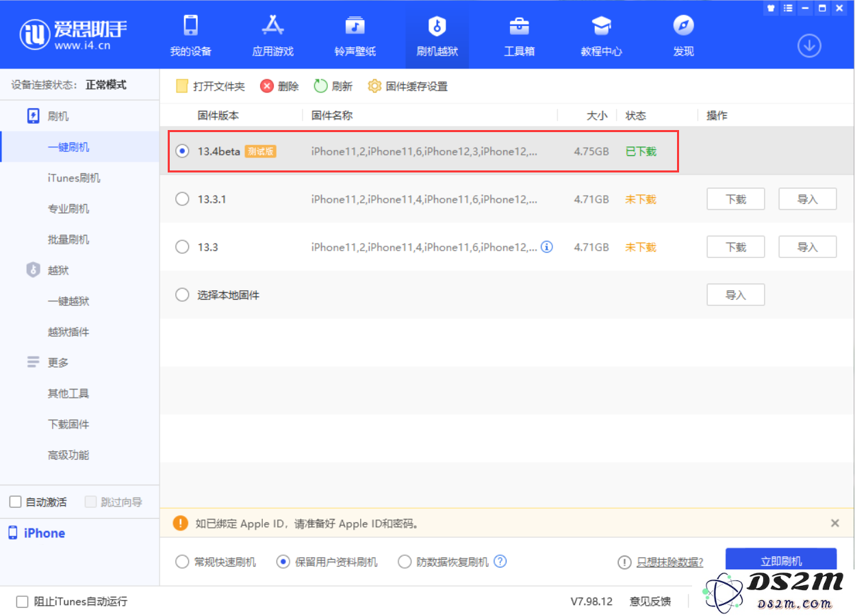Click the red 删除 delete icon

pos(267,86)
